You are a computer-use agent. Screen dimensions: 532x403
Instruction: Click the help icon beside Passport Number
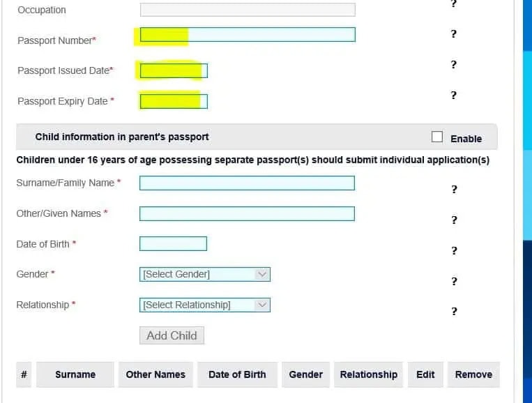click(453, 33)
